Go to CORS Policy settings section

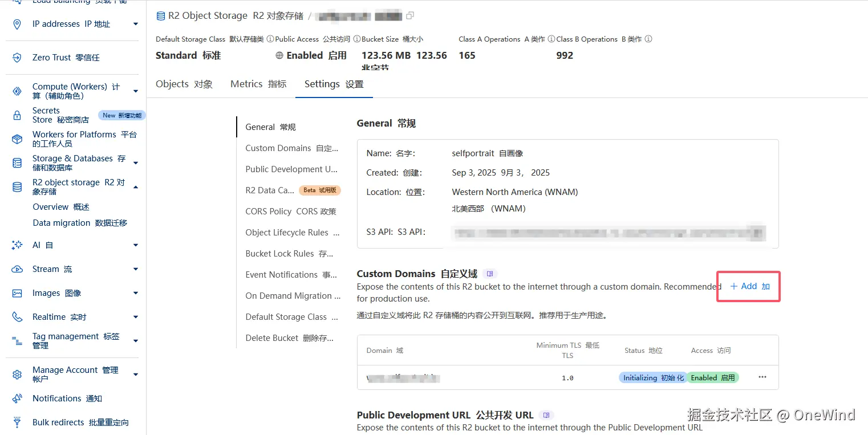291,212
